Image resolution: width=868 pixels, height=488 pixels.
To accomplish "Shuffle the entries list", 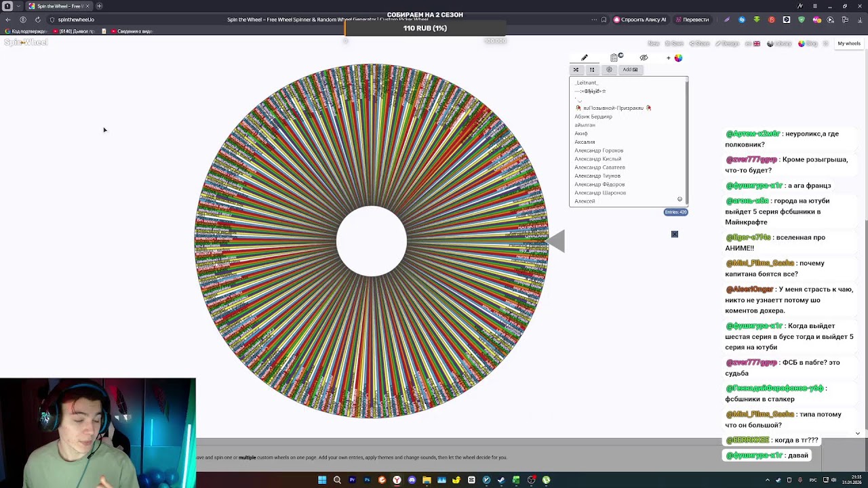I will [576, 70].
